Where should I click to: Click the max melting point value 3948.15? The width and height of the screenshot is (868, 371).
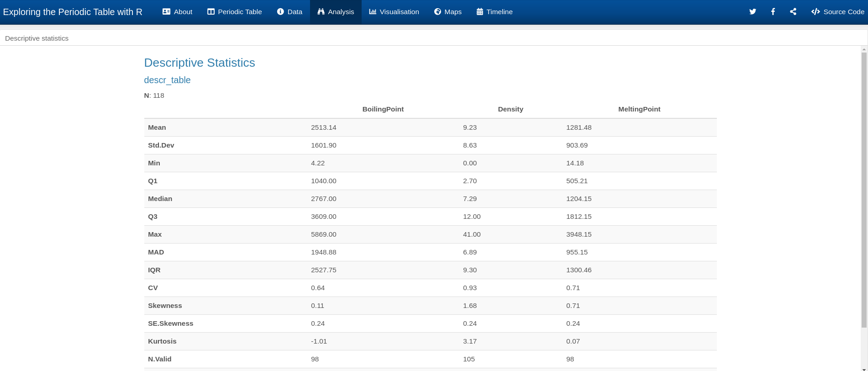point(579,234)
